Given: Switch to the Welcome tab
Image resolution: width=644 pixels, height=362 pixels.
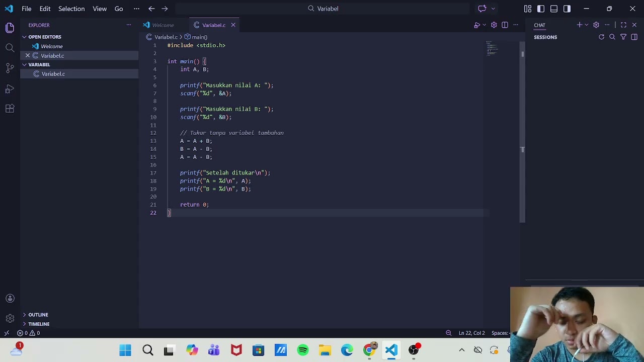Looking at the screenshot, I should click(x=163, y=25).
